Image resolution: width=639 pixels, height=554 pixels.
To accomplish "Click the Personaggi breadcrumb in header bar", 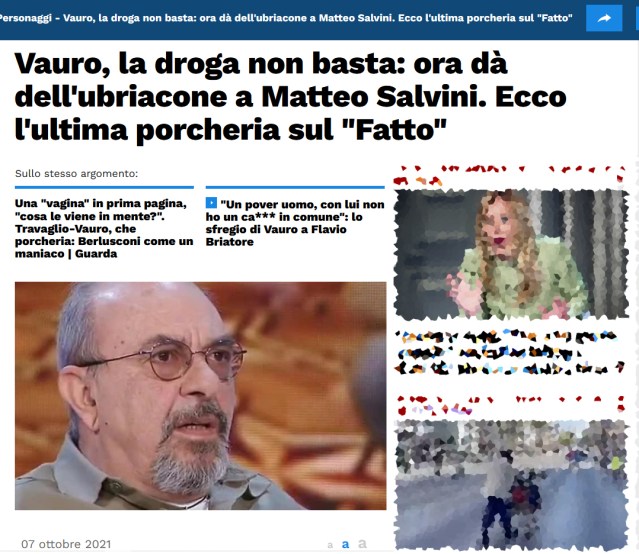I will (24, 18).
